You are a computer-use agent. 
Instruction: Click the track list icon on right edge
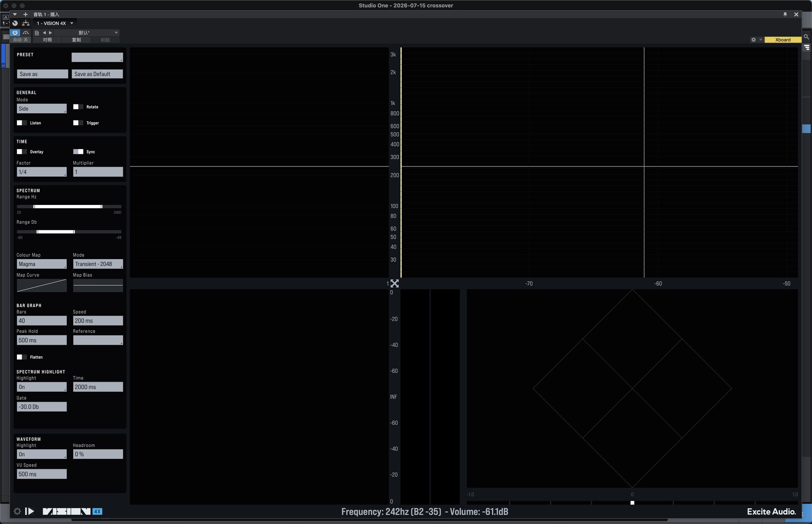point(807,47)
